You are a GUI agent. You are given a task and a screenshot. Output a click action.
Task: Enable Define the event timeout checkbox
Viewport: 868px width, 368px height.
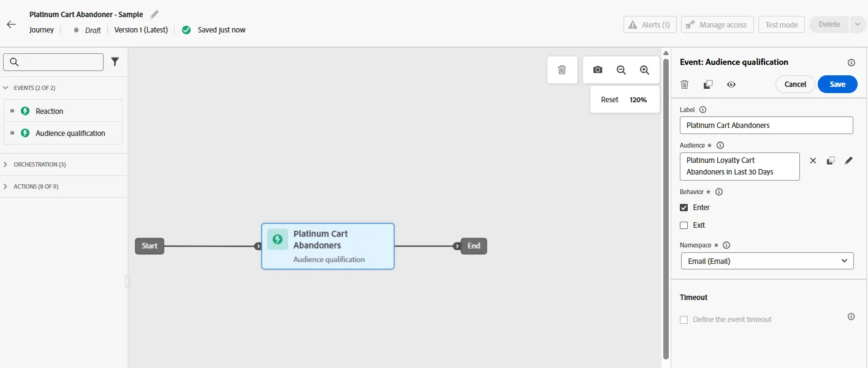pyautogui.click(x=684, y=320)
